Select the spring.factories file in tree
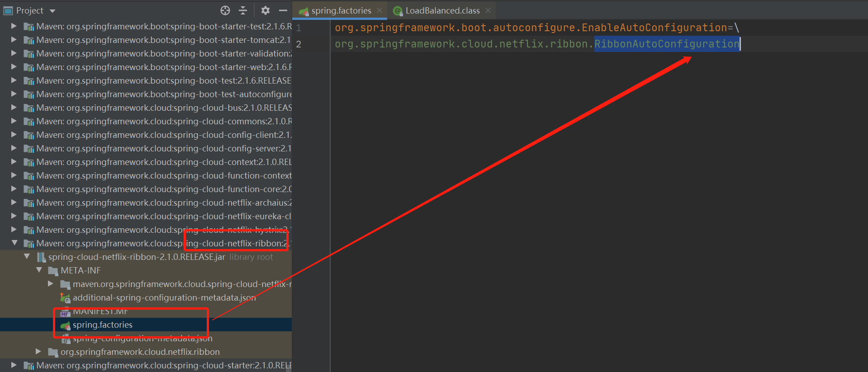The width and height of the screenshot is (868, 372). (146, 325)
